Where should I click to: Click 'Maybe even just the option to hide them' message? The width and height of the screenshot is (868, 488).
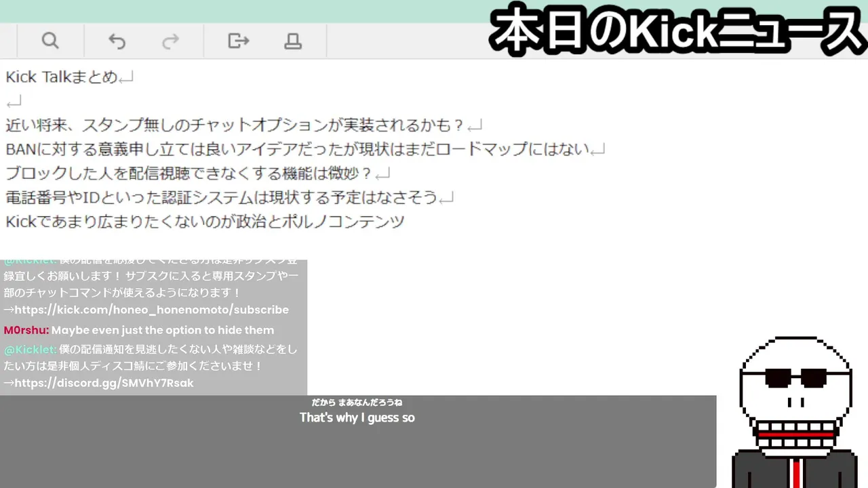[x=163, y=330]
